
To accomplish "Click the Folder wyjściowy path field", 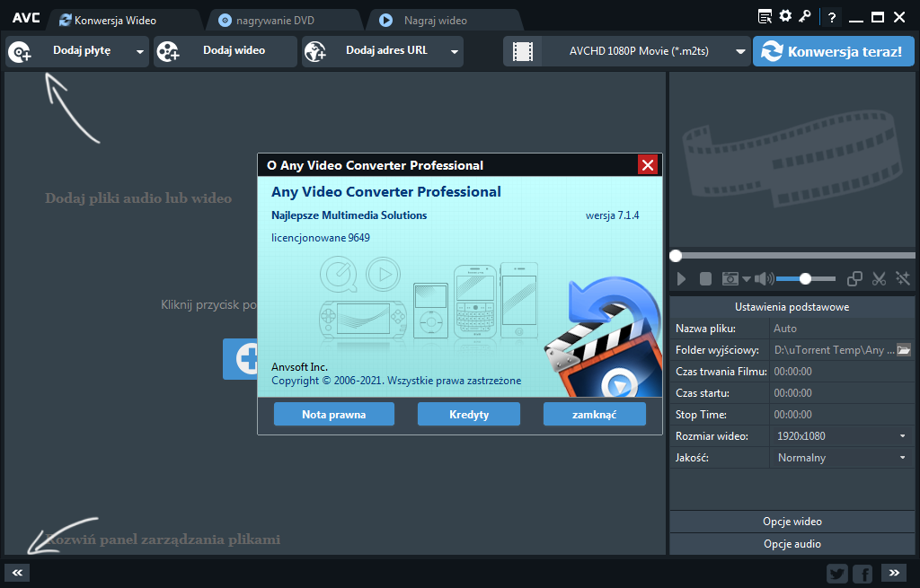I will 833,350.
